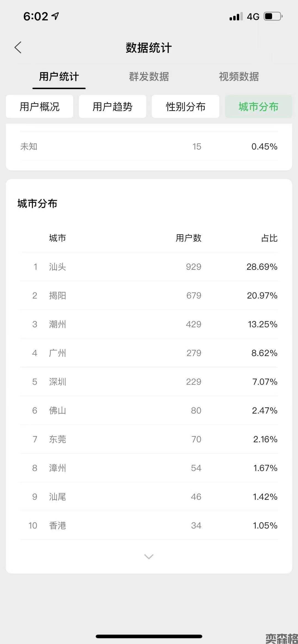
Task: Tap the 香港 city row
Action: point(149,526)
